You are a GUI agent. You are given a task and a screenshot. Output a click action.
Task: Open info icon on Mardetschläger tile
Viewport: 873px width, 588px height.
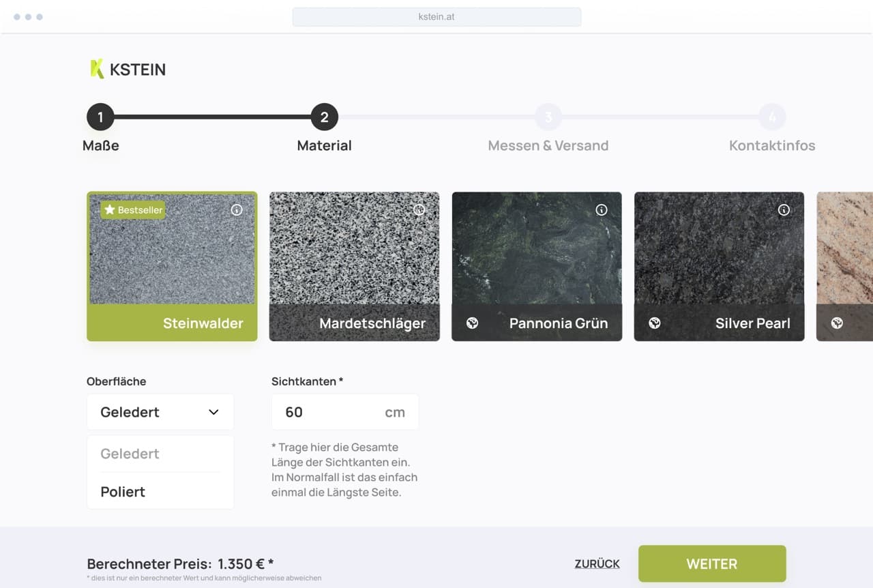419,210
